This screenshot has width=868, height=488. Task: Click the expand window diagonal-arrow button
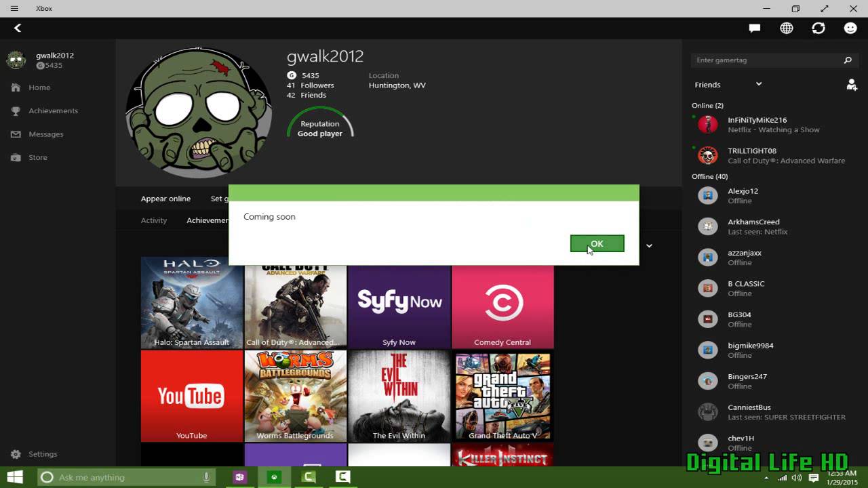click(x=825, y=9)
